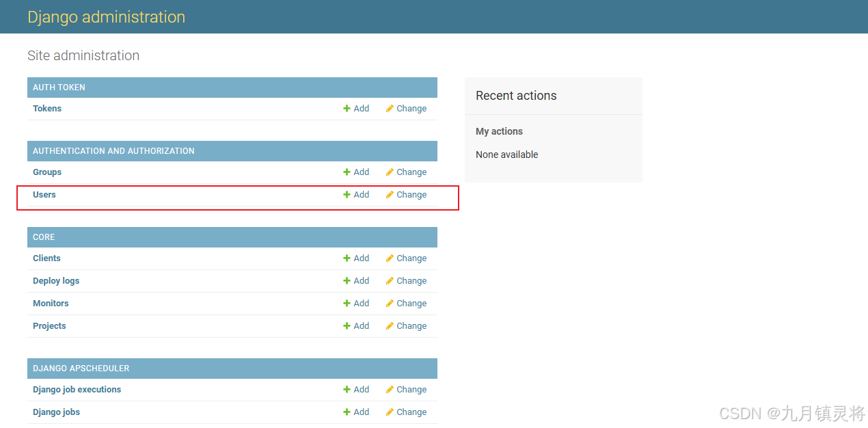Open the Groups model list
This screenshot has height=428, width=868.
coord(47,172)
